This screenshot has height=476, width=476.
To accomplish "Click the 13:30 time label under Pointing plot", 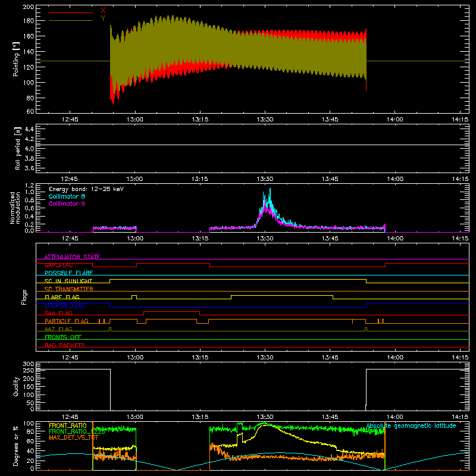I will coord(265,120).
